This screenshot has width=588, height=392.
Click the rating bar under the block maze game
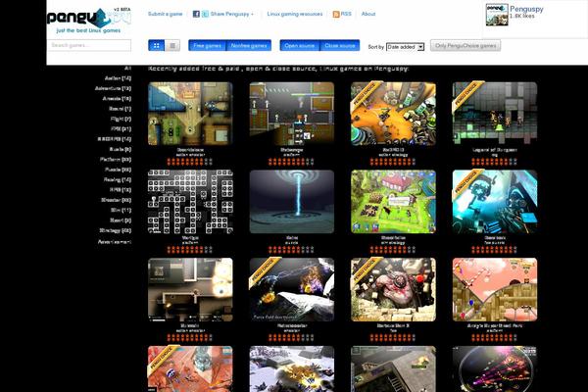point(190,250)
